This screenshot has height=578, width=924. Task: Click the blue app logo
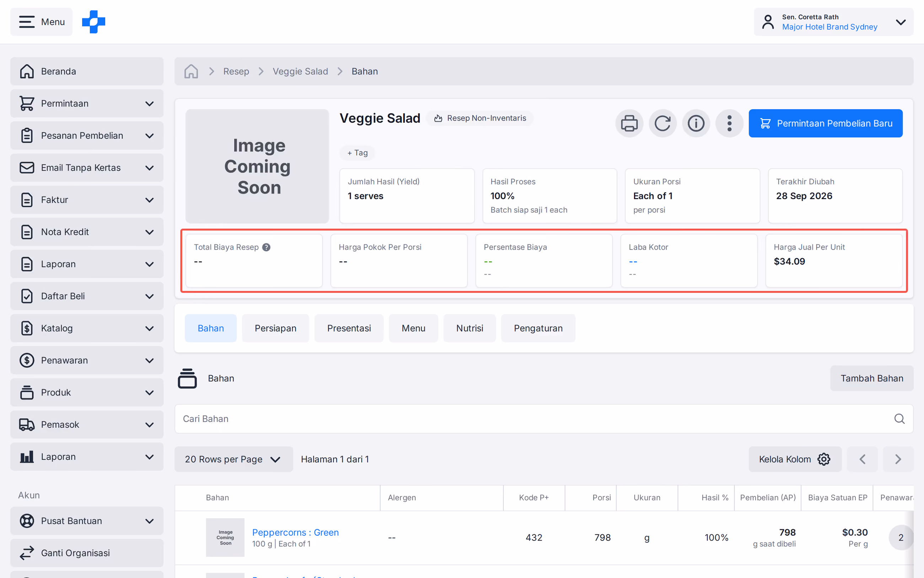point(93,22)
